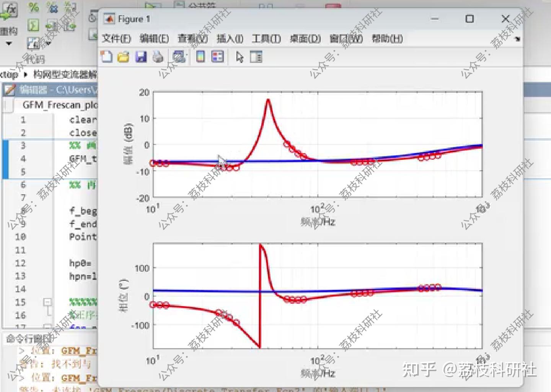Click the 命令行窗口 panel title

(29, 339)
